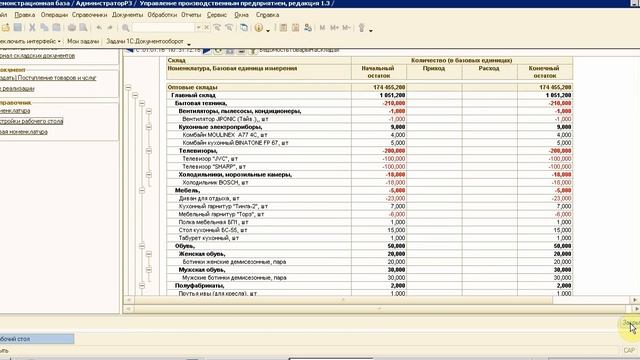Image resolution: width=640 pixels, height=360 pixels.
Task: Click the Open file toolbar icon
Action: (6, 28)
